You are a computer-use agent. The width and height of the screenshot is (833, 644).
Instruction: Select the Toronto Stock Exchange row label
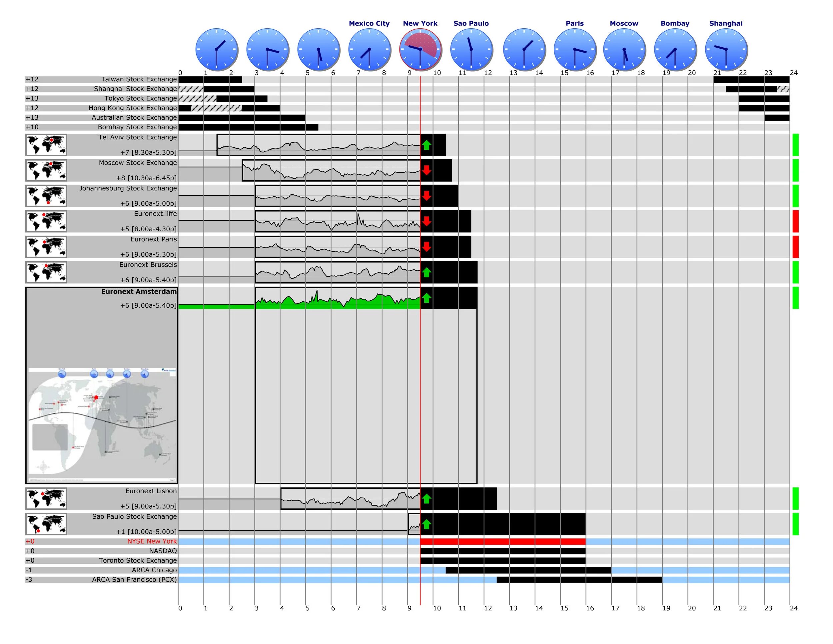(138, 560)
